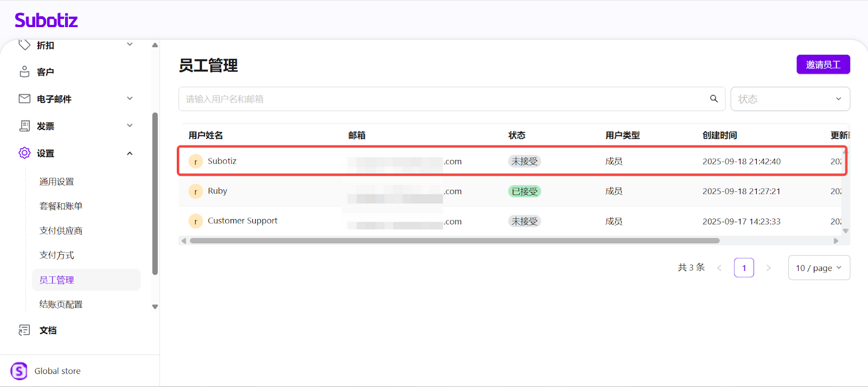
Task: Click the customer (客户) person icon
Action: [x=24, y=72]
